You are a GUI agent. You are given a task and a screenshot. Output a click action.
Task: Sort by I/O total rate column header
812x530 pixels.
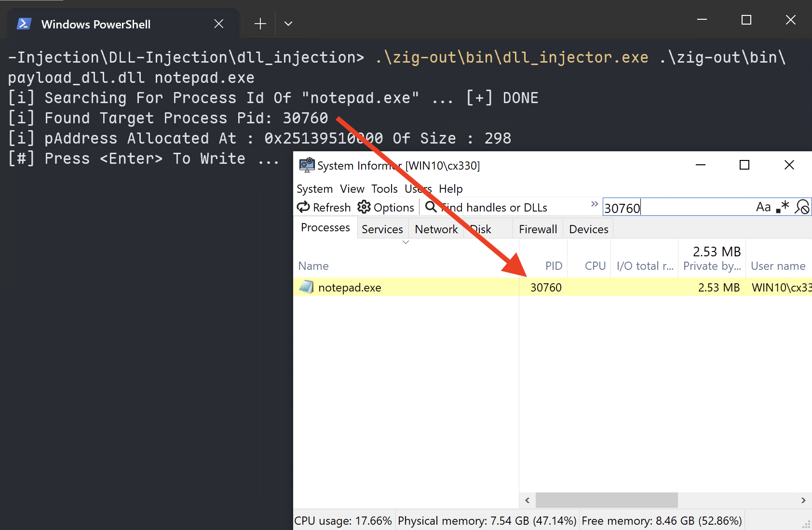point(645,259)
